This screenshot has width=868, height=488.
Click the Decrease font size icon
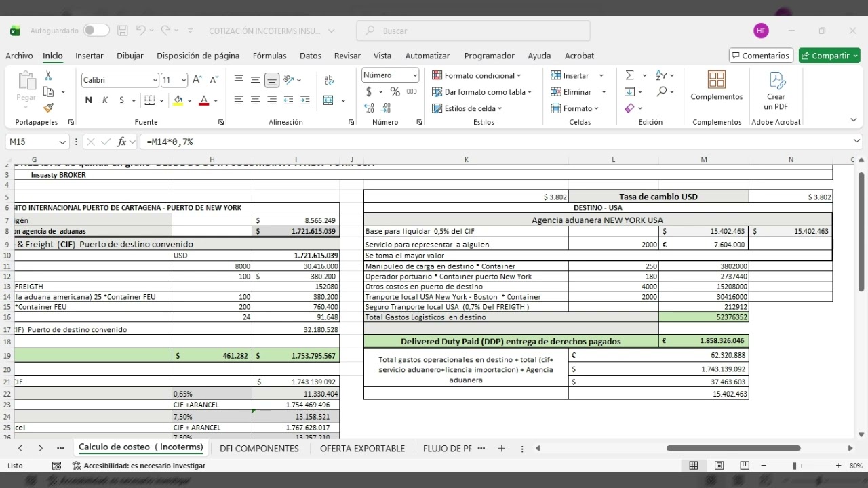(x=214, y=80)
